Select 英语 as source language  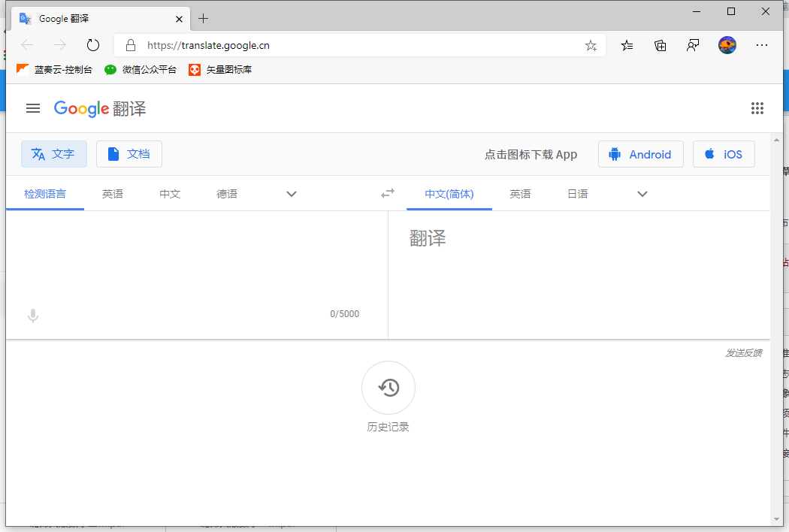(113, 194)
